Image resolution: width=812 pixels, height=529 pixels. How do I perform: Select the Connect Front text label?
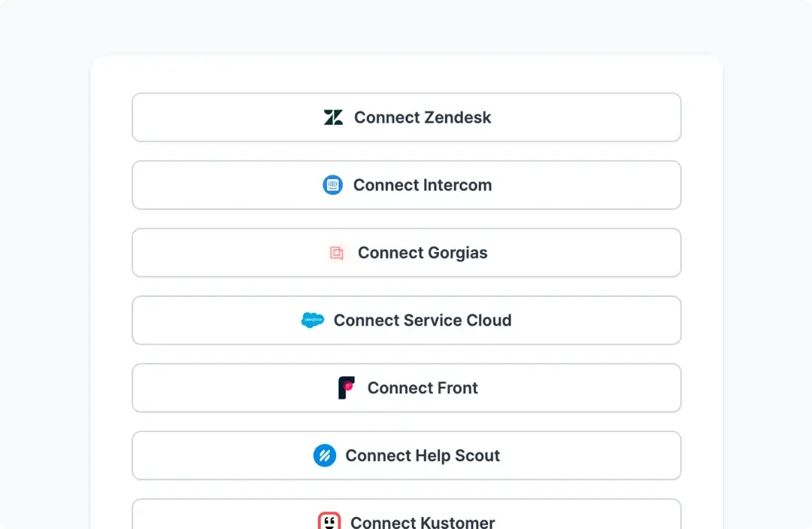coord(423,388)
